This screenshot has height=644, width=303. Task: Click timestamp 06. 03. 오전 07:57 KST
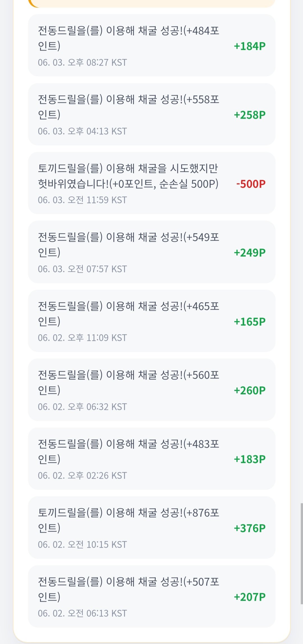82,269
